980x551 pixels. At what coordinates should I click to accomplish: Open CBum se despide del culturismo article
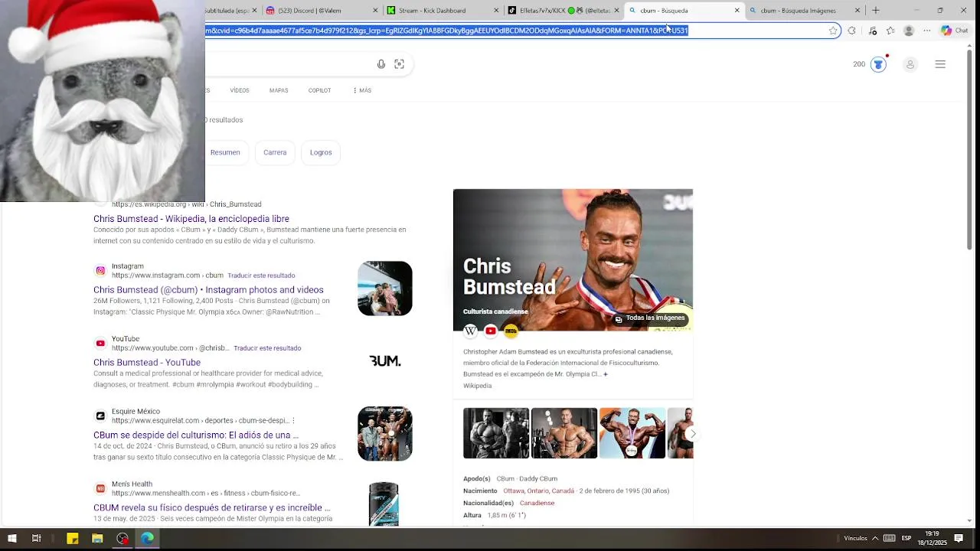tap(196, 435)
